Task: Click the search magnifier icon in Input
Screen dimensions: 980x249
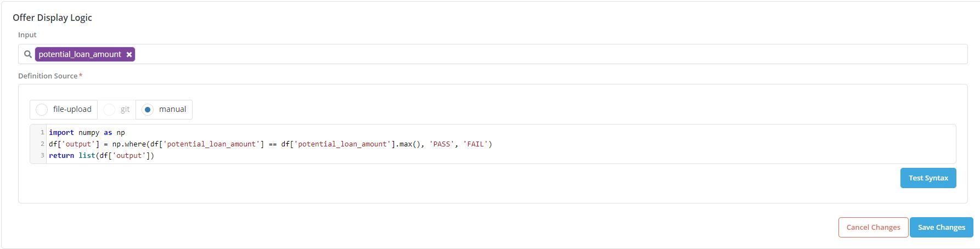Action: pyautogui.click(x=27, y=54)
